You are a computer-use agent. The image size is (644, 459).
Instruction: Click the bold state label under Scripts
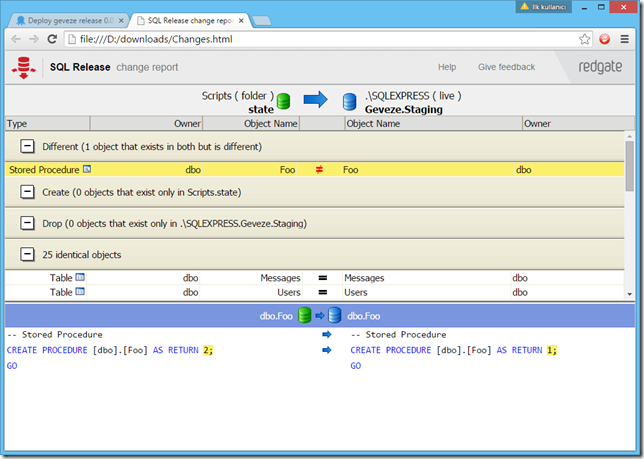tap(261, 110)
